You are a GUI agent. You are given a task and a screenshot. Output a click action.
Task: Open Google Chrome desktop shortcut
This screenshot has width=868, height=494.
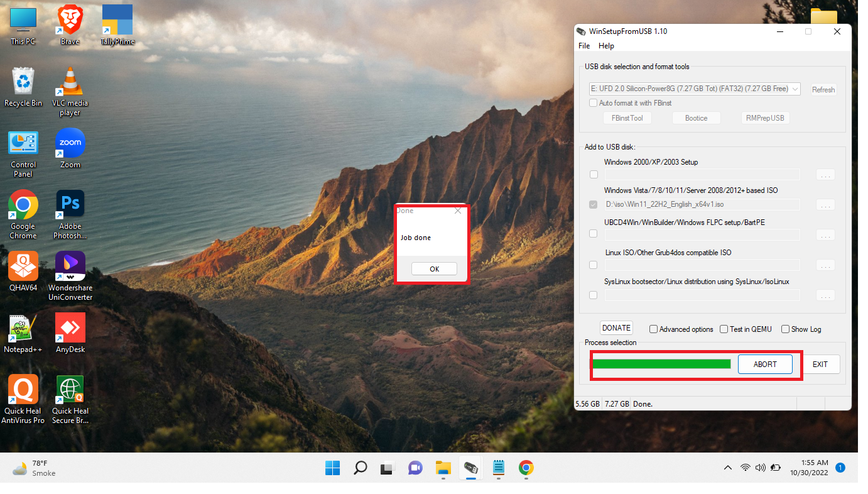pyautogui.click(x=23, y=214)
